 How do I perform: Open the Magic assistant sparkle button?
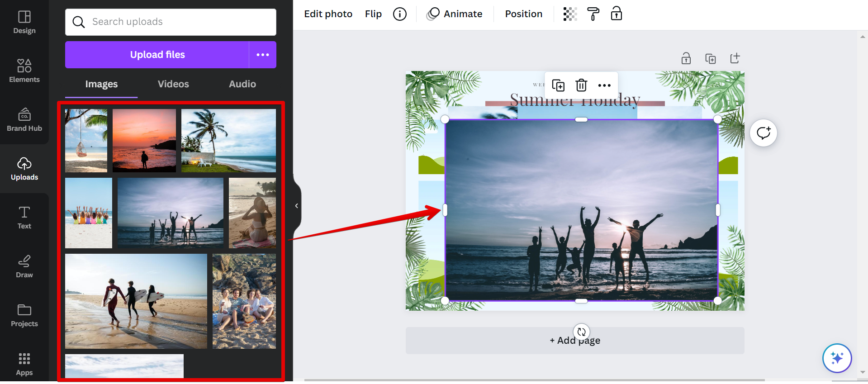point(837,358)
